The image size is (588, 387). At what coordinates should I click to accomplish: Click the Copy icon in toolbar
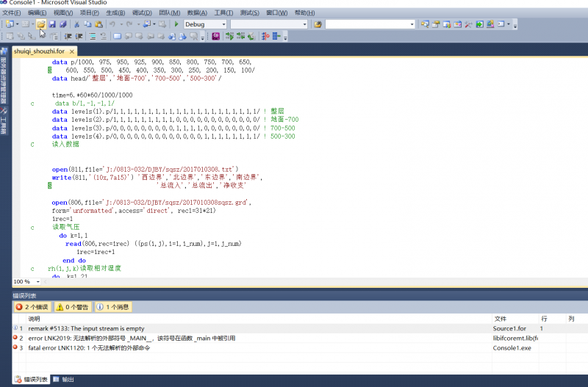tap(87, 24)
